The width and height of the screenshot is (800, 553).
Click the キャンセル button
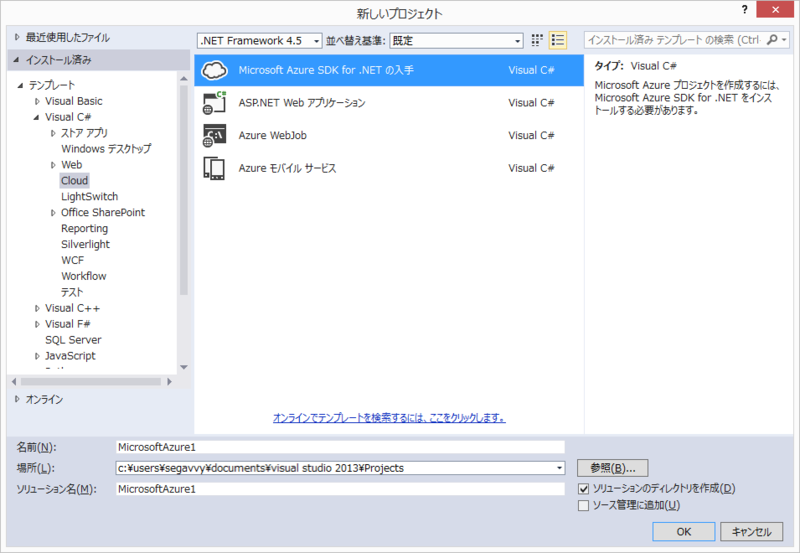(752, 532)
